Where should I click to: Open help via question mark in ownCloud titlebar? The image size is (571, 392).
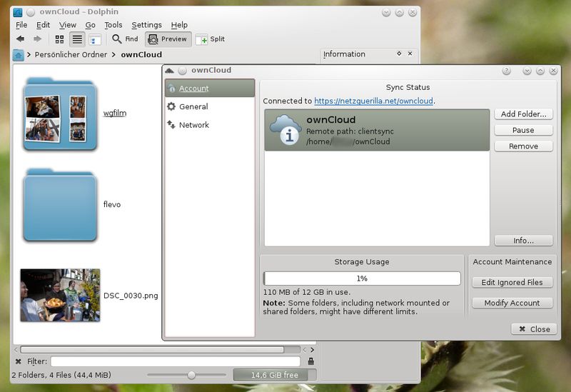[506, 71]
